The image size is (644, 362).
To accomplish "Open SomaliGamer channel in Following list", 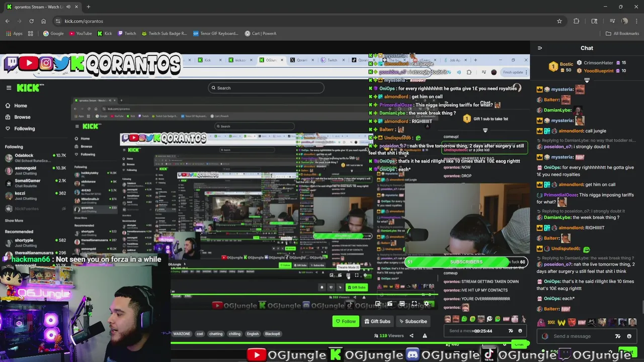I will point(35,183).
